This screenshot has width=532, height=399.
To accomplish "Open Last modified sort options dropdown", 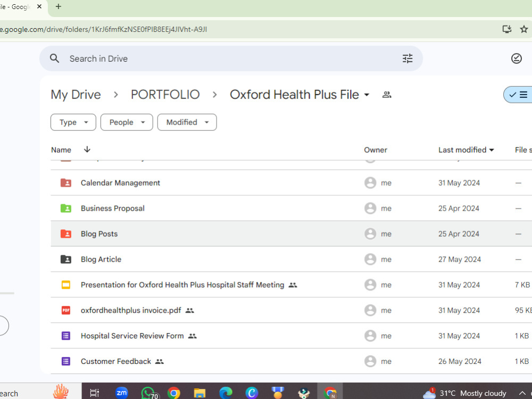I will coord(492,150).
